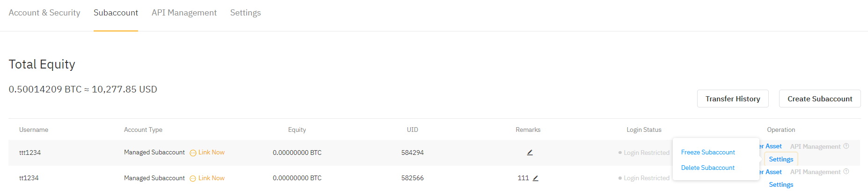This screenshot has height=191, width=868.
Task: Click pencil icon next to remark 111
Action: click(536, 178)
